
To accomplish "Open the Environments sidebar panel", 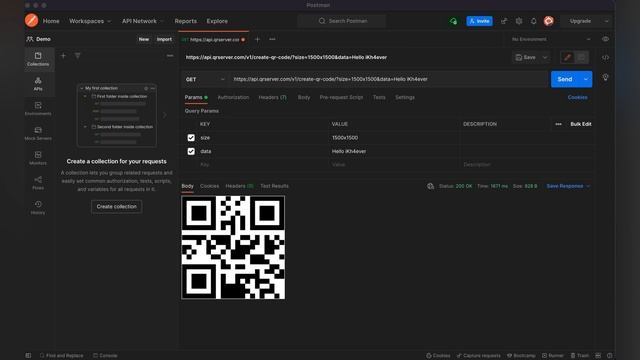I will pyautogui.click(x=38, y=109).
